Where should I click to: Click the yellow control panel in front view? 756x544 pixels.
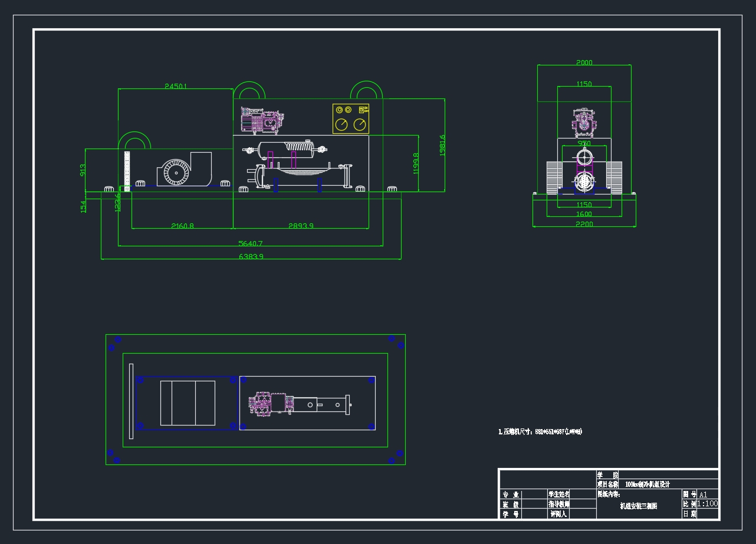point(350,118)
